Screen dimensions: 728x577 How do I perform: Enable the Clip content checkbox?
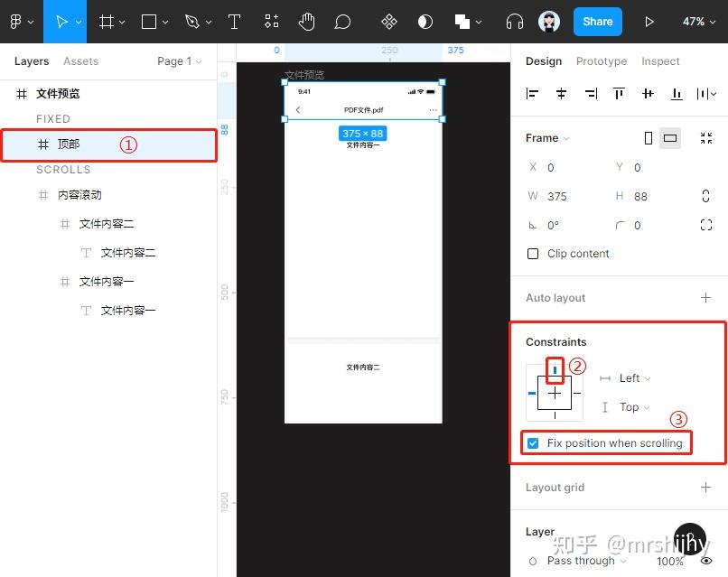point(533,254)
